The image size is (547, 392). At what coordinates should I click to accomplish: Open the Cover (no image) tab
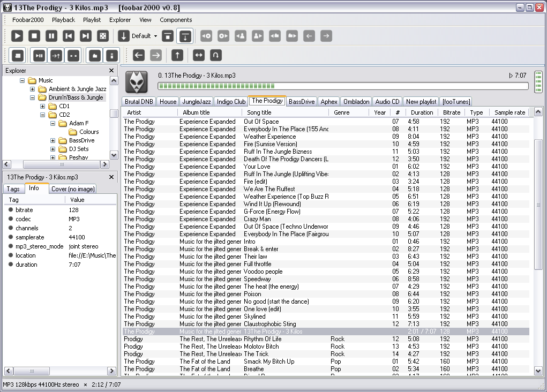tap(73, 189)
